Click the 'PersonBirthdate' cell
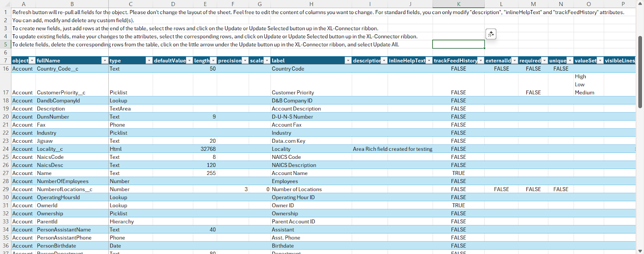 (72, 246)
